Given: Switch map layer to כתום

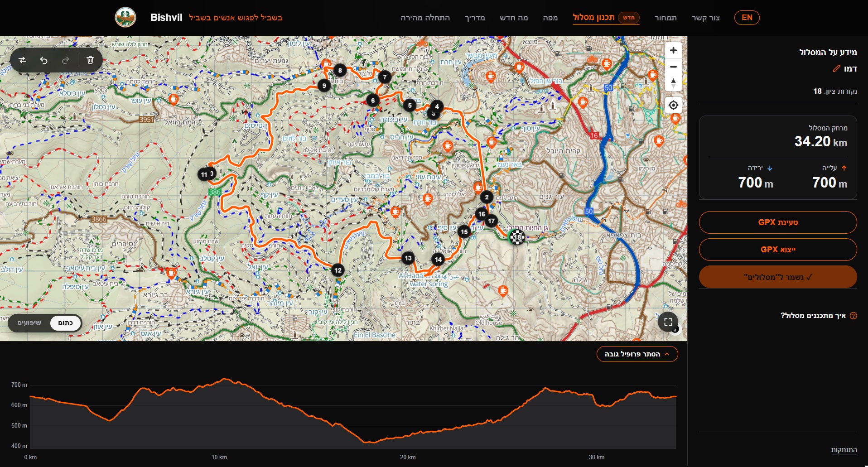Looking at the screenshot, I should click(65, 323).
